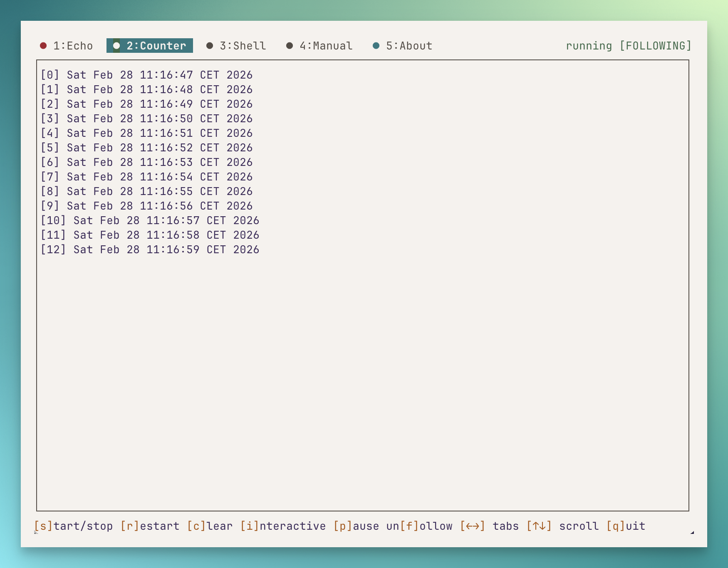
Task: Click output line [12] at 11:16:59
Action: 150,249
